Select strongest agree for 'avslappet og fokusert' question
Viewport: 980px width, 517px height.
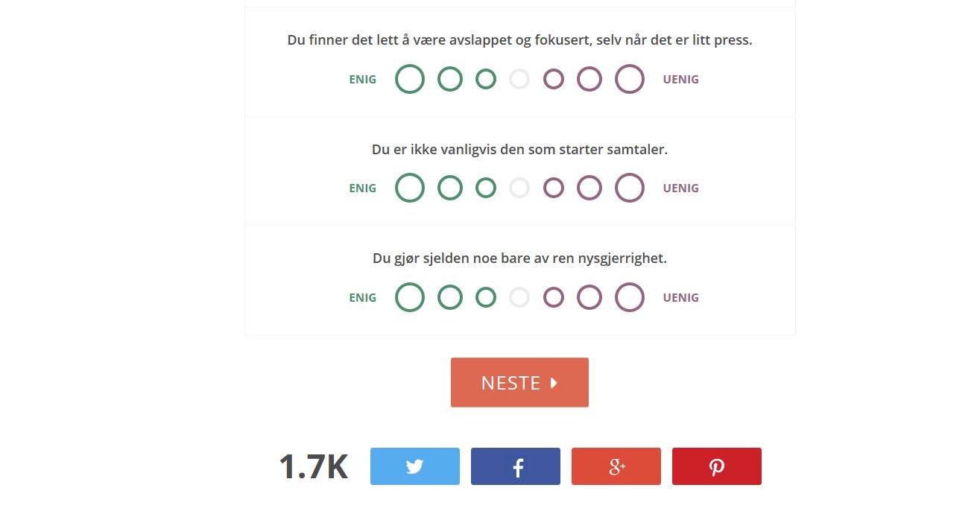410,79
